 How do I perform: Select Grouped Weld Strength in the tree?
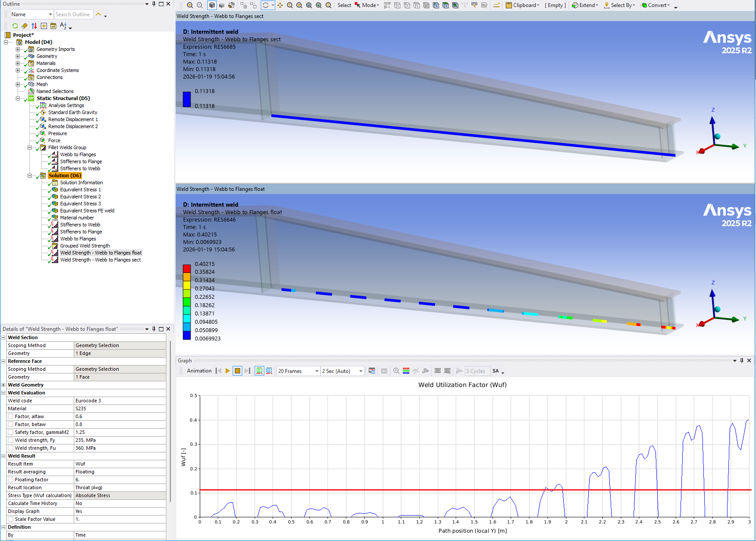pos(85,246)
